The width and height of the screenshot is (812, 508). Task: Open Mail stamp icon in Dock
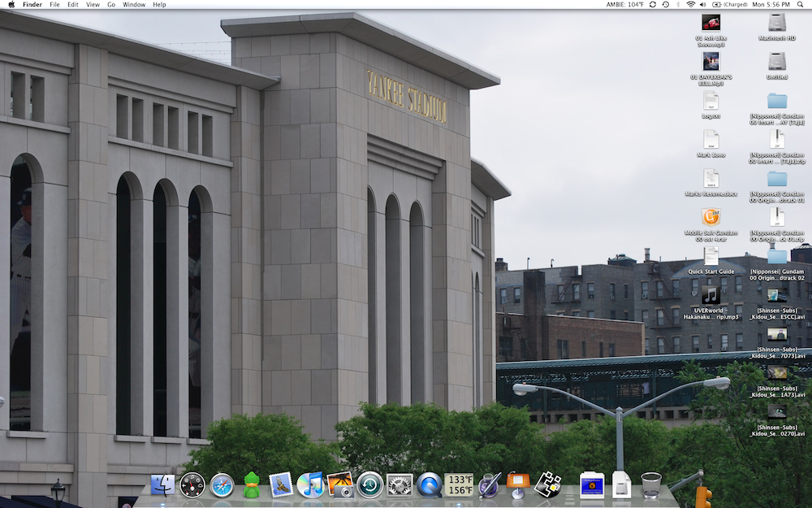[281, 485]
